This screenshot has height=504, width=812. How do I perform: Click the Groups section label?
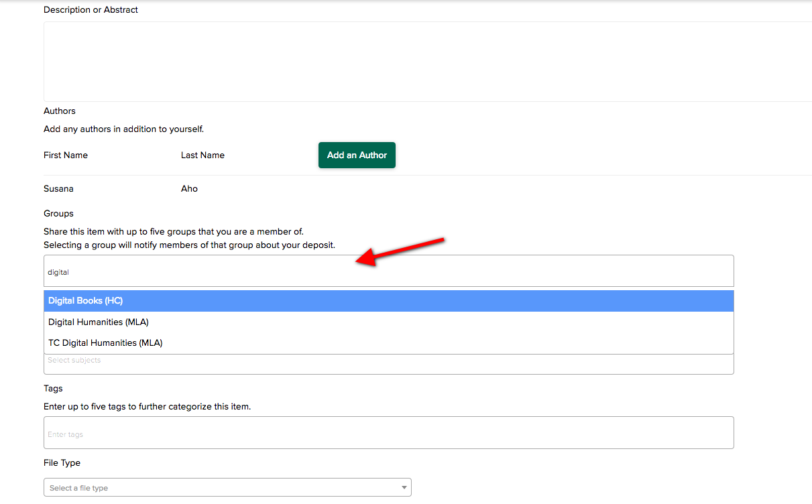tap(58, 214)
